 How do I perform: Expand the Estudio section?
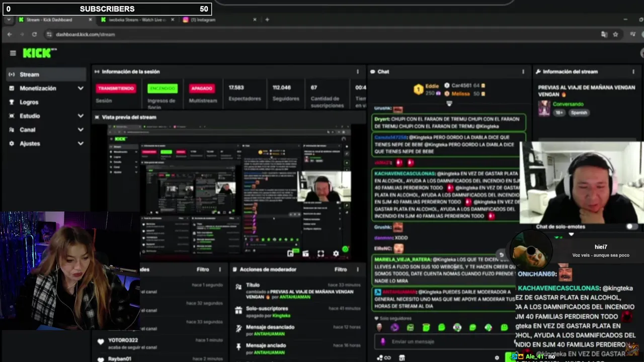(80, 116)
